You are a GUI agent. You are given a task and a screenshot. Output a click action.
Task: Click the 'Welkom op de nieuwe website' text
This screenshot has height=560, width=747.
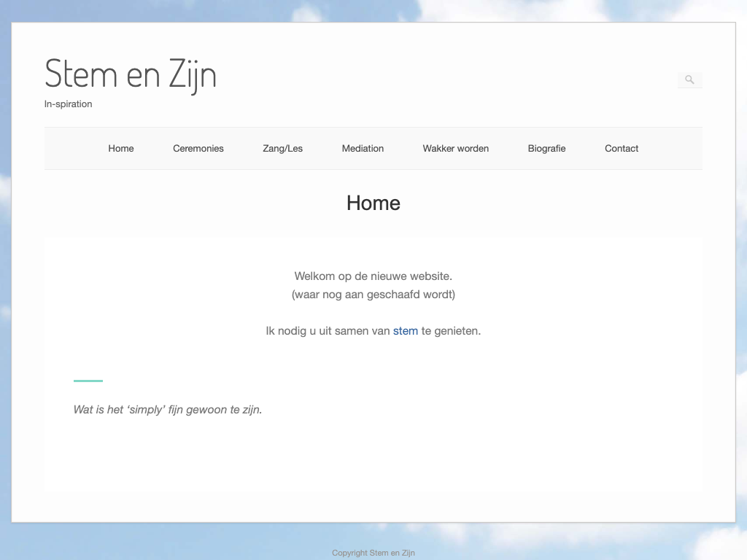click(x=373, y=276)
